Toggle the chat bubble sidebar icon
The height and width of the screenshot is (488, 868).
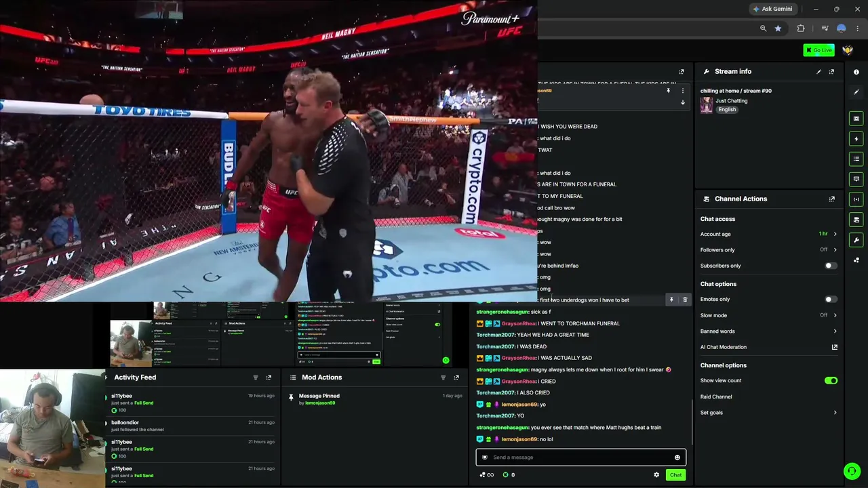[856, 180]
